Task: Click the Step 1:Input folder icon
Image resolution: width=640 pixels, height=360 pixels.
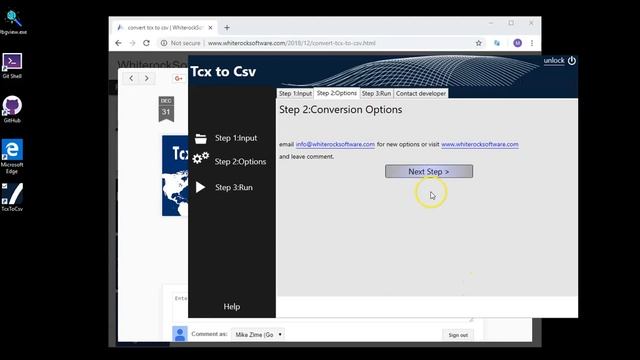Action: click(x=200, y=138)
